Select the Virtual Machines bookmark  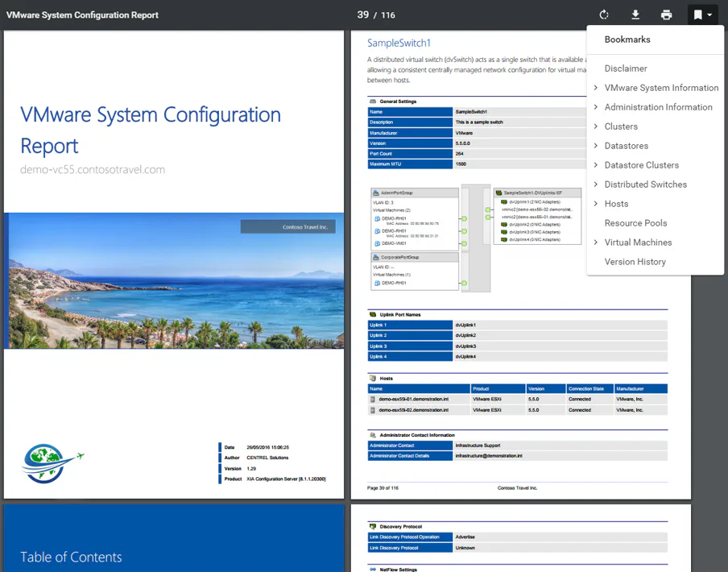638,242
